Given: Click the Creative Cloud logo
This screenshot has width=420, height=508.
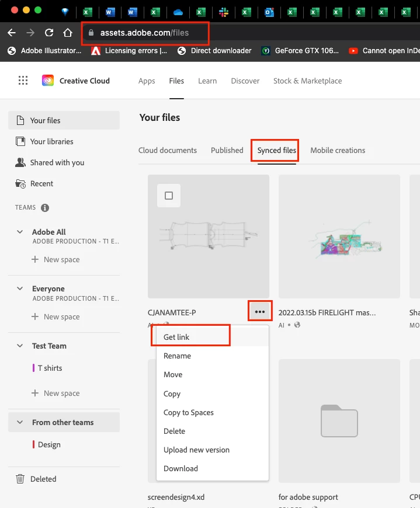Looking at the screenshot, I should click(x=48, y=81).
